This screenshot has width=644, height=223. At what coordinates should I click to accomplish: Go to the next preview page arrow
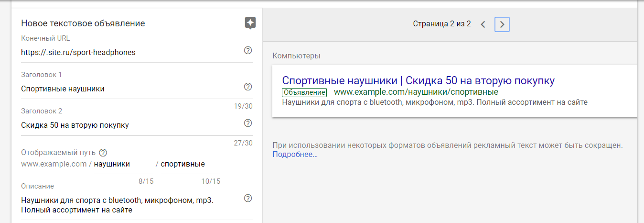click(x=502, y=24)
